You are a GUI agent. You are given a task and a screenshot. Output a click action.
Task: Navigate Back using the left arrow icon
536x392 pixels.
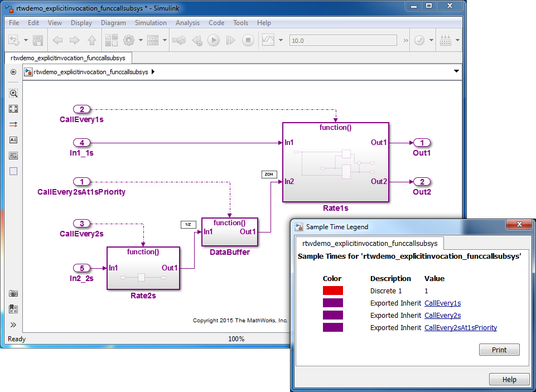(57, 40)
